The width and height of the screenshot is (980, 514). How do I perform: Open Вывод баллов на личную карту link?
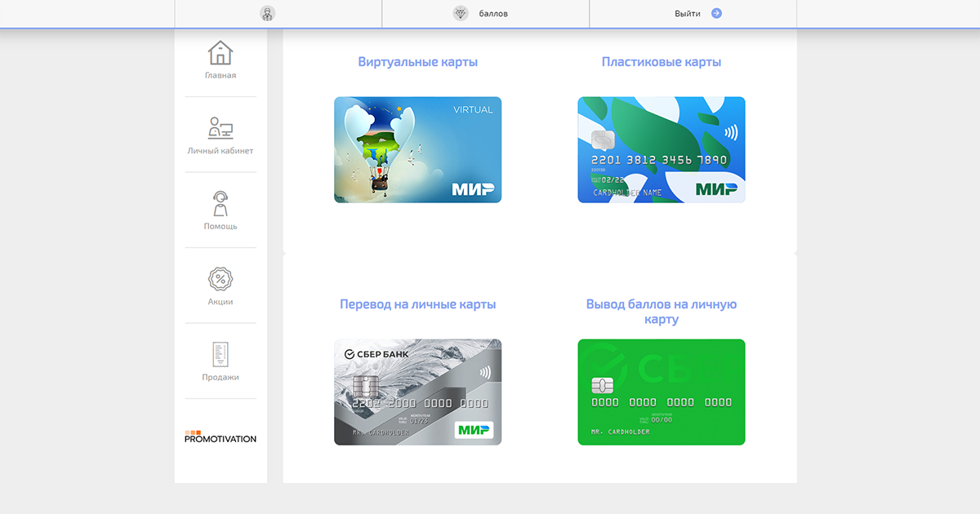(x=661, y=312)
